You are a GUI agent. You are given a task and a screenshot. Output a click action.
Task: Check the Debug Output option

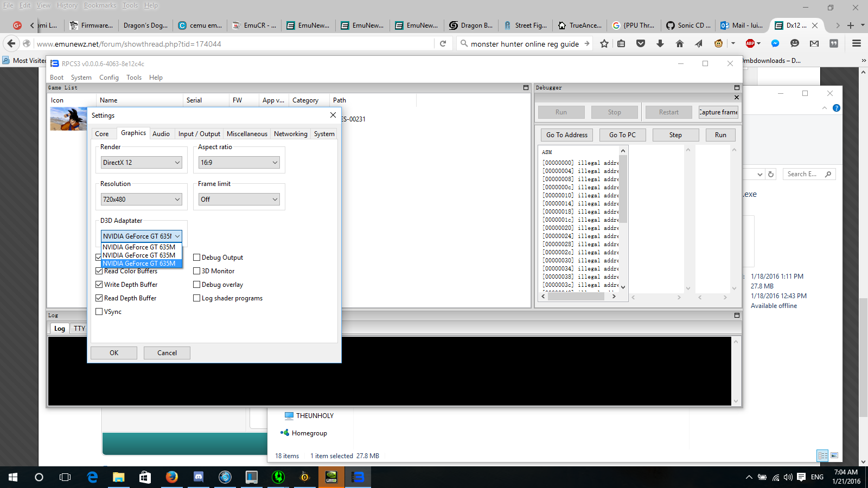[x=197, y=258]
